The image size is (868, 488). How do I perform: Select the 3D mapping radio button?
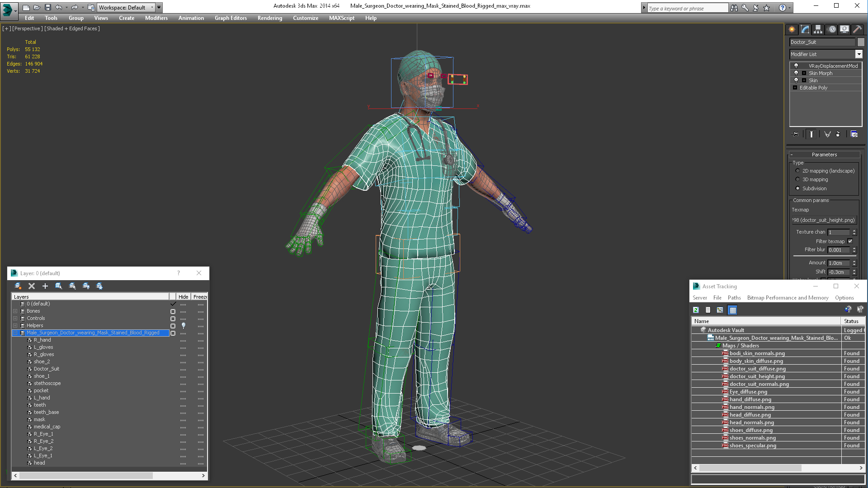point(797,179)
